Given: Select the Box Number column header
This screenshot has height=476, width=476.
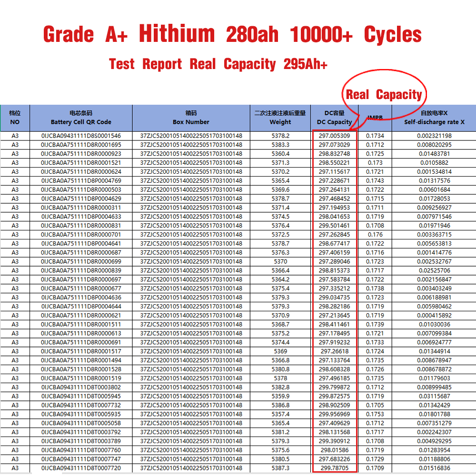Looking at the screenshot, I should 191,118.
